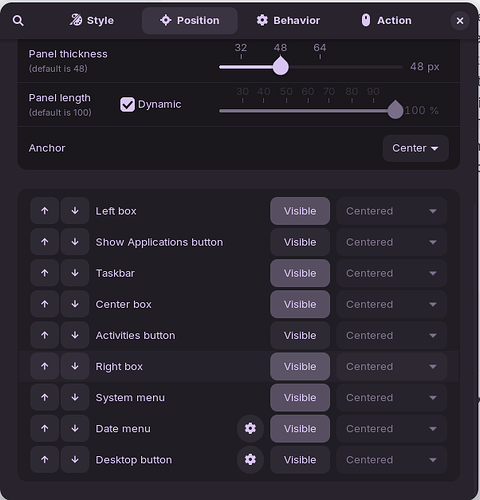This screenshot has width=480, height=500.
Task: Open the Anchor Center dropdown
Action: (415, 148)
